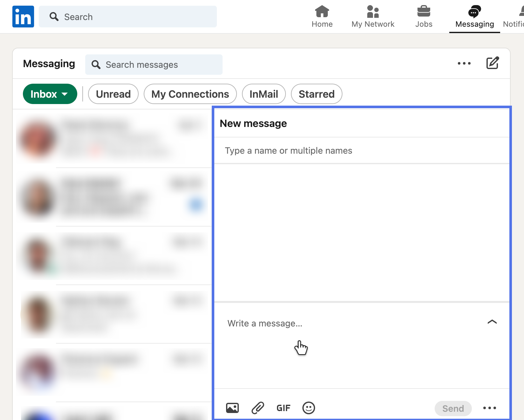Open messaging overflow options menu
The height and width of the screenshot is (420, 524).
[x=464, y=63]
